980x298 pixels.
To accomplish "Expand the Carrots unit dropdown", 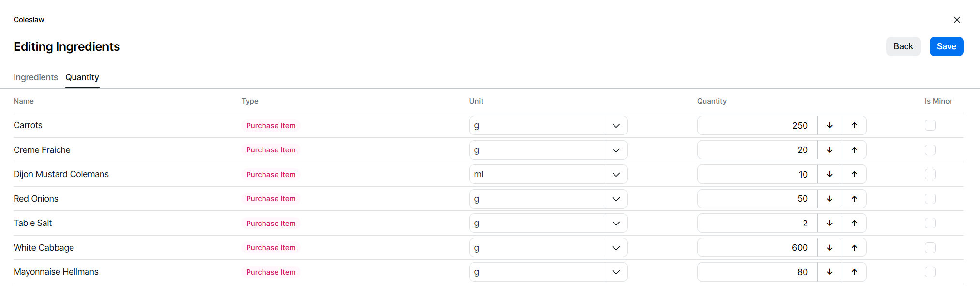I will [616, 125].
